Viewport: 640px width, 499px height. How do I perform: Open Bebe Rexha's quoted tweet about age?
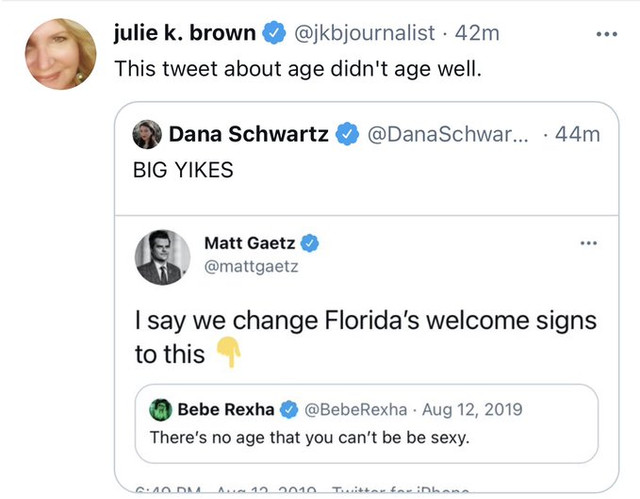[367, 424]
